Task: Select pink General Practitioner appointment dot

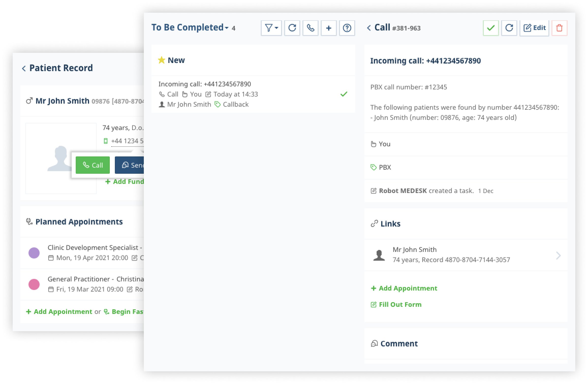Action: coord(34,284)
